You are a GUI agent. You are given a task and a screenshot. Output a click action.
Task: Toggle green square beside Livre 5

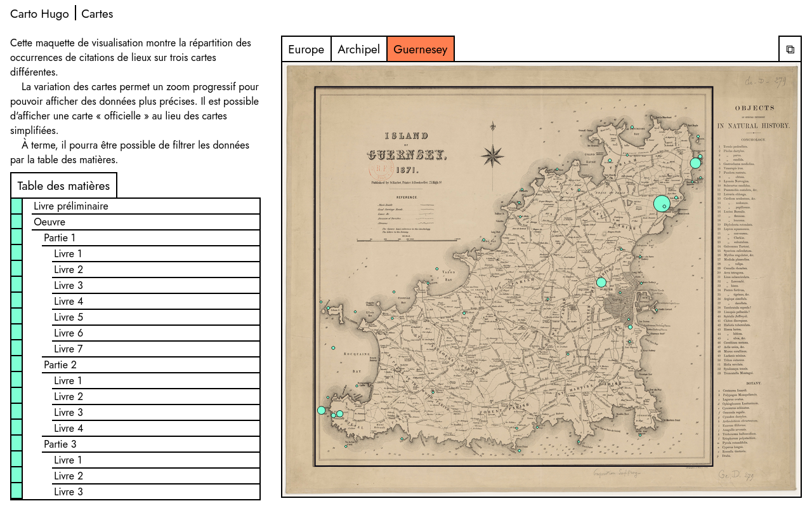coord(16,317)
